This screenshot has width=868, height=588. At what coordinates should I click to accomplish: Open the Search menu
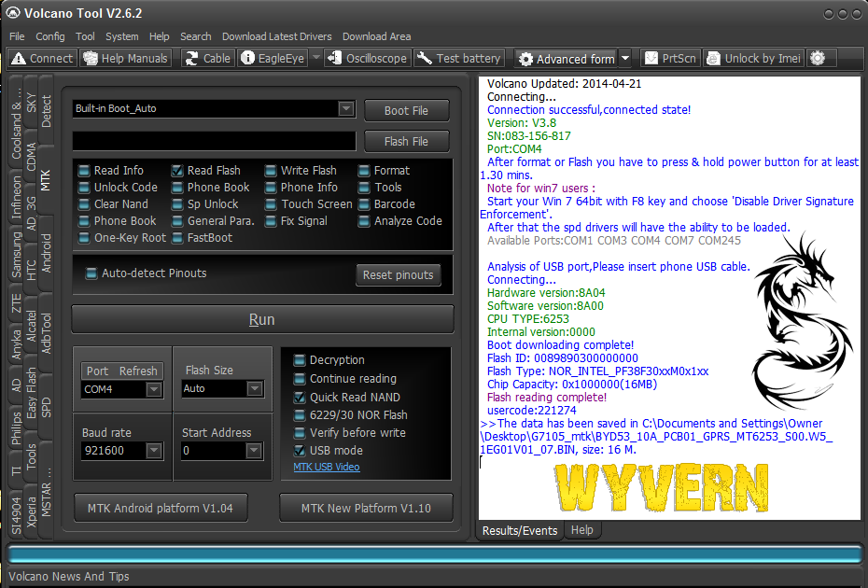point(195,36)
